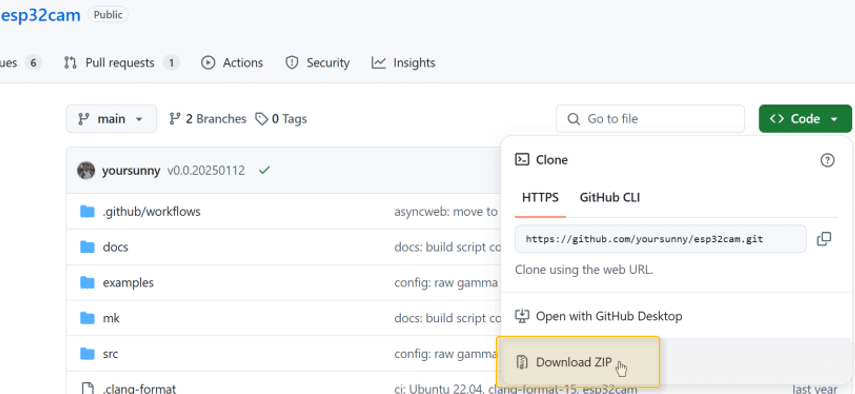
Task: Click the Pull requests git icon
Action: click(70, 63)
